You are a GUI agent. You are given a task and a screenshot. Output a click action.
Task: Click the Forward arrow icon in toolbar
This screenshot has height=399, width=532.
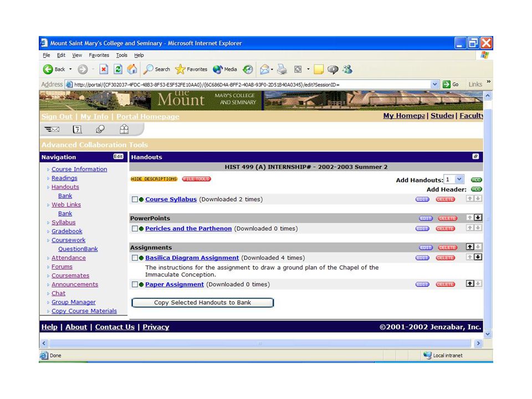(x=83, y=69)
